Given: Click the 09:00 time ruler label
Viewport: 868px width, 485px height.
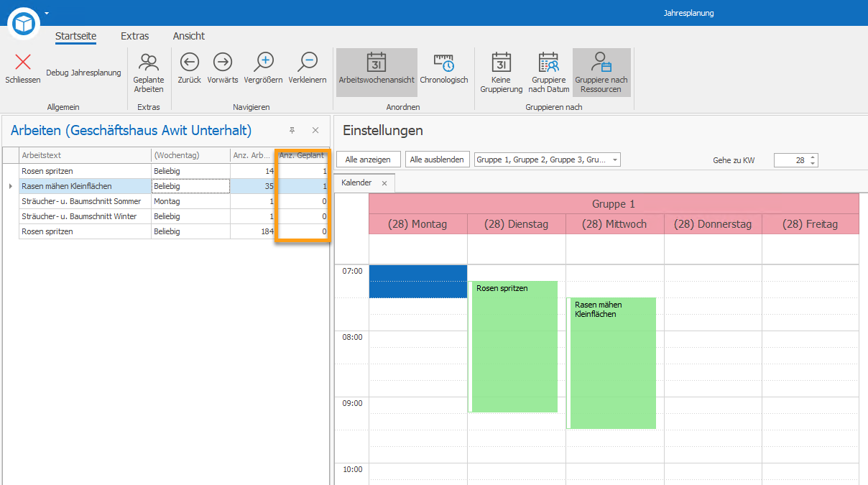Looking at the screenshot, I should 352,403.
